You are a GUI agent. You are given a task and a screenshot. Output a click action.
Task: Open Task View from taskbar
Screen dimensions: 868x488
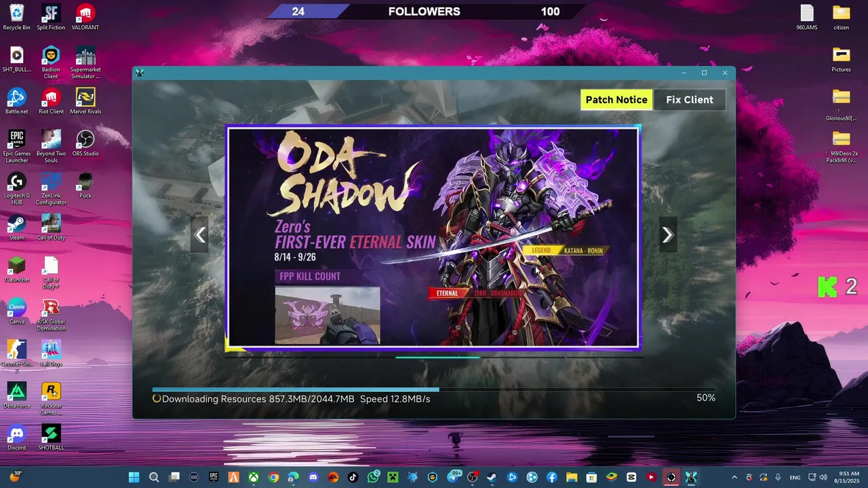174,477
